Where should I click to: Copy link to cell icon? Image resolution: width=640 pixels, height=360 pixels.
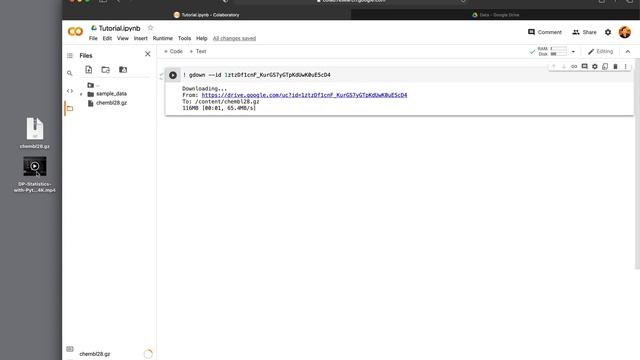coord(574,67)
